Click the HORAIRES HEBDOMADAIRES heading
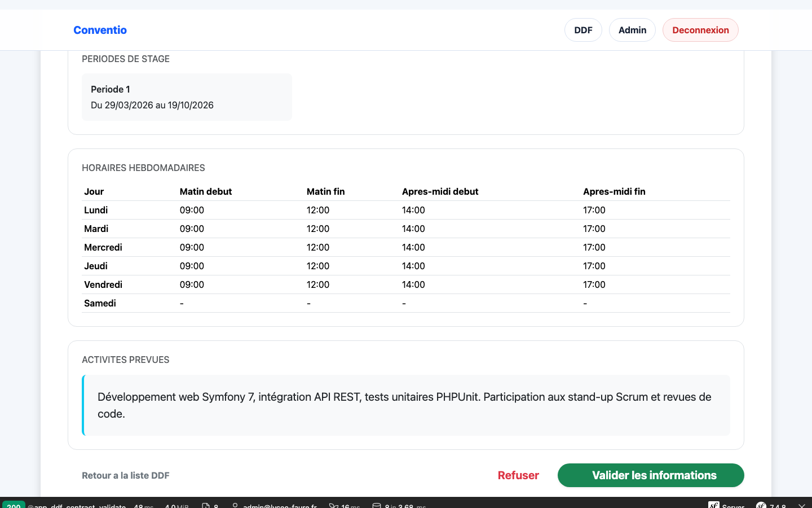The image size is (812, 508). pos(143,168)
